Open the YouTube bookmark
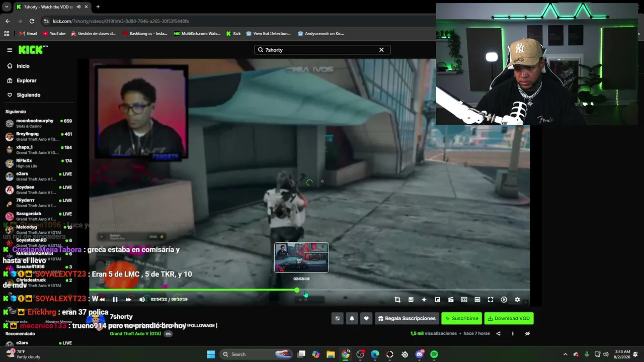644x362 pixels. (x=54, y=34)
